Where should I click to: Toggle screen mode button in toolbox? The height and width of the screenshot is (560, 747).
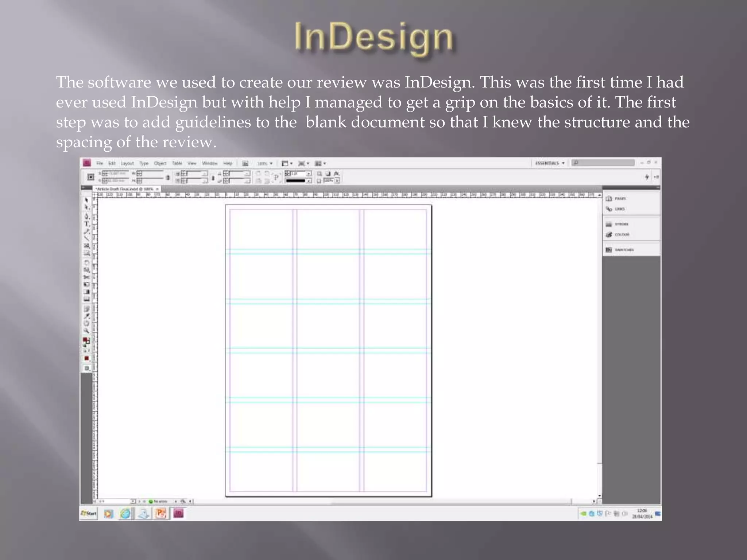87,369
